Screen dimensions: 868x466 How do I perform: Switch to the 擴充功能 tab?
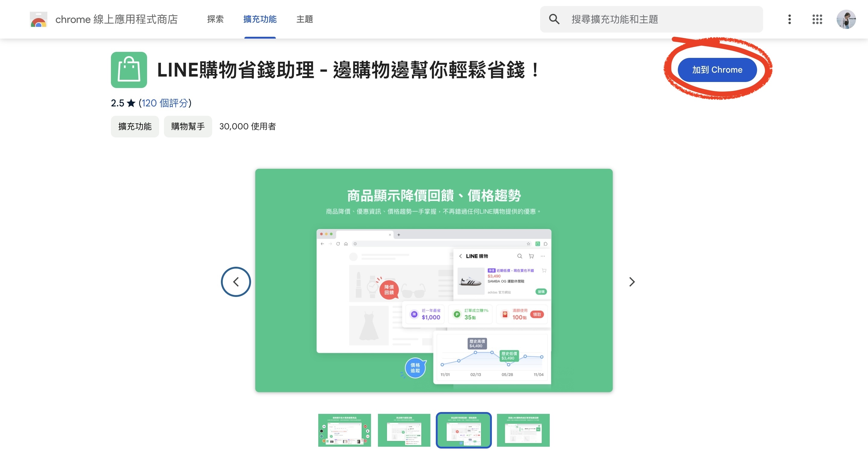pyautogui.click(x=260, y=19)
